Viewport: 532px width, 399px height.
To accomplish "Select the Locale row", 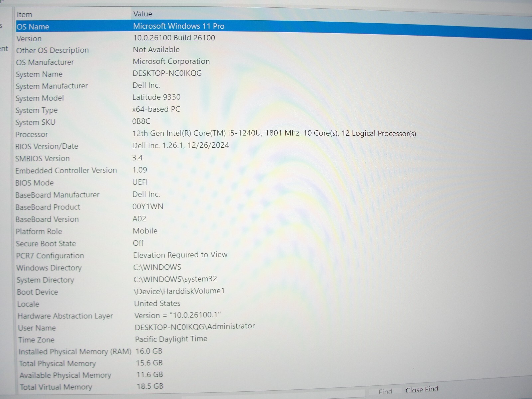I will [x=28, y=304].
